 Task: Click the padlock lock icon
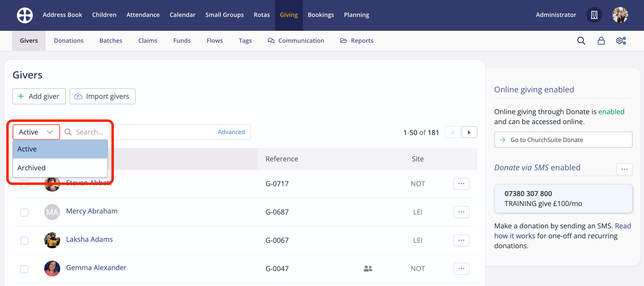coord(601,41)
